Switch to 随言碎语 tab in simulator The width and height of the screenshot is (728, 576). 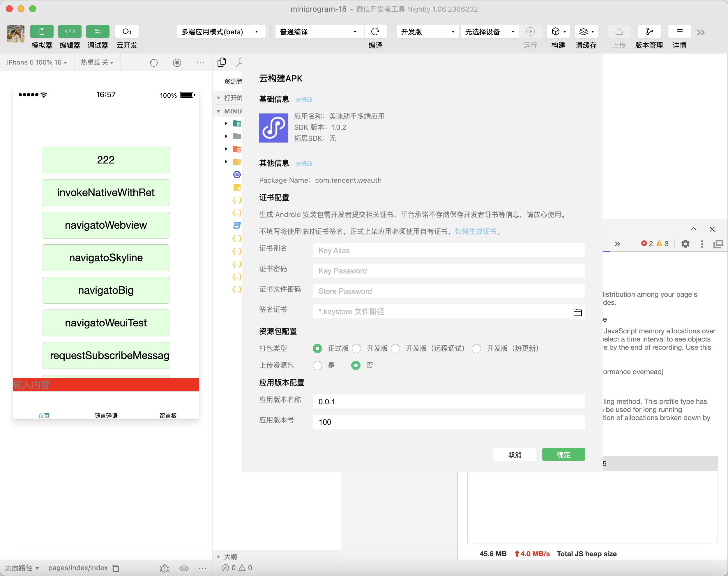tap(106, 415)
